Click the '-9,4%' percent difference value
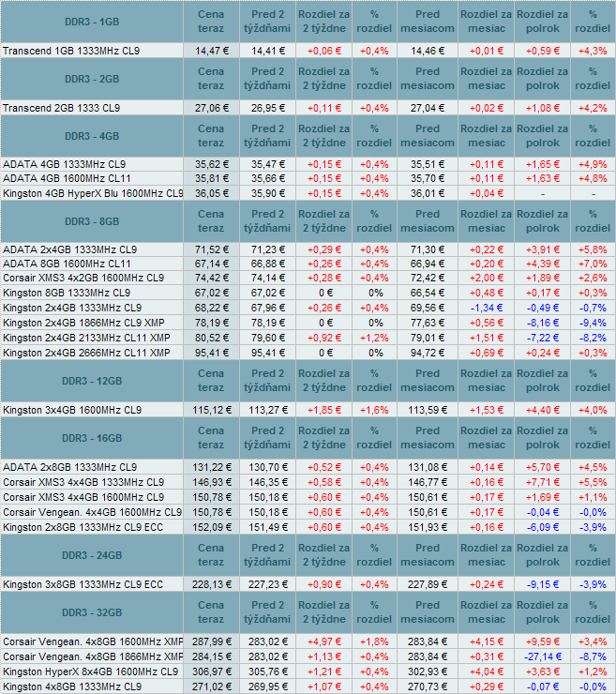This screenshot has height=694, width=616. coord(593,324)
